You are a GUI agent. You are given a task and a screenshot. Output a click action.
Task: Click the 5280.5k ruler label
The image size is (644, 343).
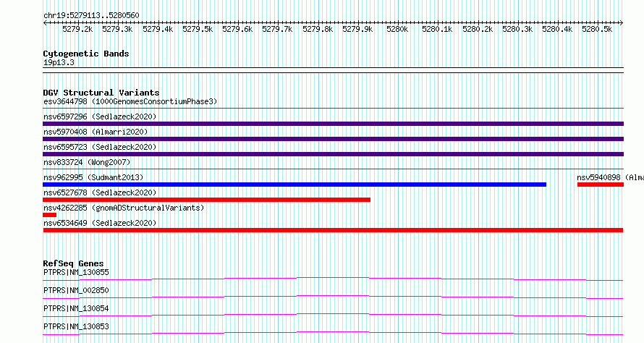(x=597, y=29)
